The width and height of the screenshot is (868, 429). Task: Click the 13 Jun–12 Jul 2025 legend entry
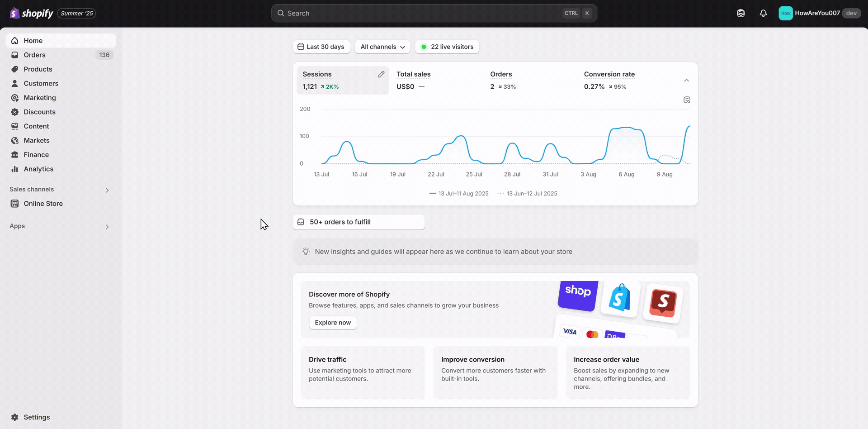click(527, 194)
